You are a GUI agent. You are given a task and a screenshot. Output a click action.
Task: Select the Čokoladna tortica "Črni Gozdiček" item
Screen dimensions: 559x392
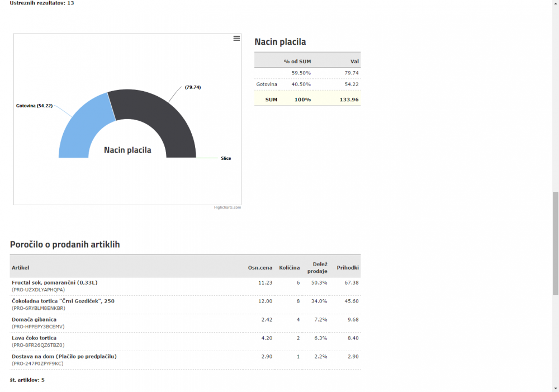(x=63, y=301)
